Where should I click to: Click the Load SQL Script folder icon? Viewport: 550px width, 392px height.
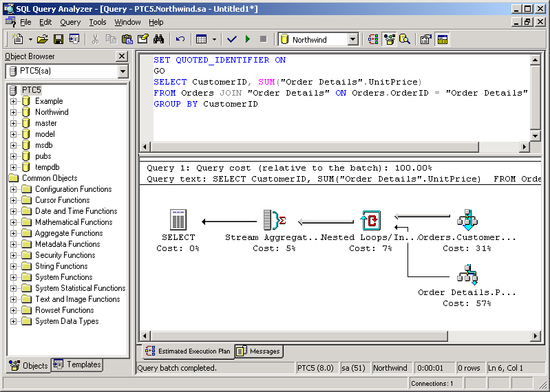(43, 39)
